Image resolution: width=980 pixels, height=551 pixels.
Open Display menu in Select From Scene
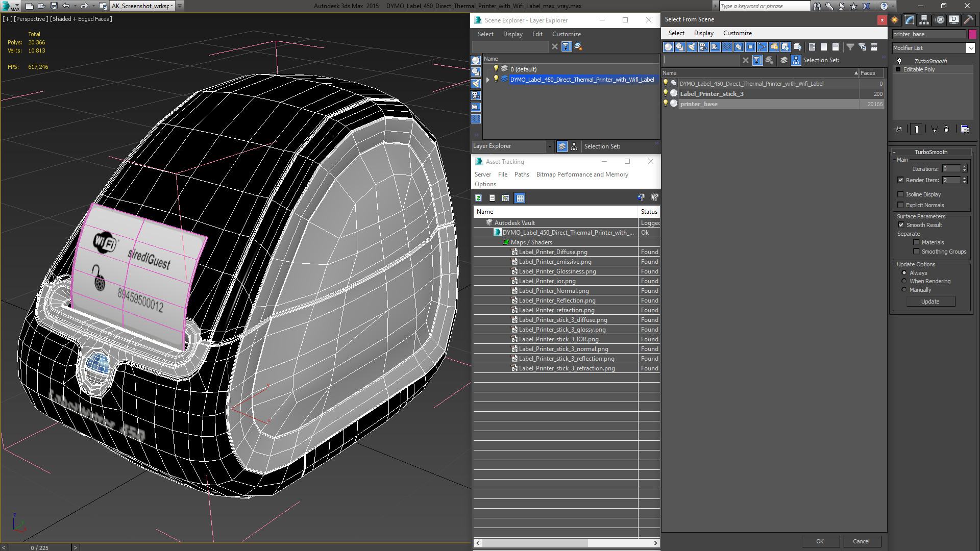pyautogui.click(x=703, y=33)
